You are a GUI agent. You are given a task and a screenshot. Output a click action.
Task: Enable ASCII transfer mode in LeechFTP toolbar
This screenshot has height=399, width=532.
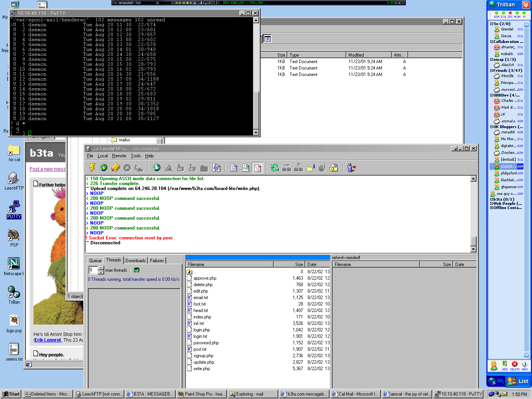coord(246,168)
